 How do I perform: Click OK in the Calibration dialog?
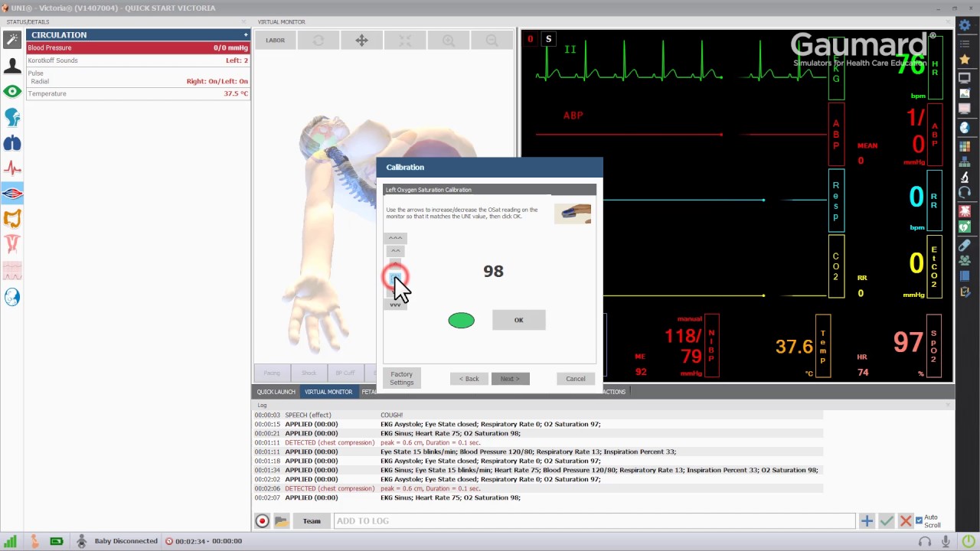tap(518, 320)
